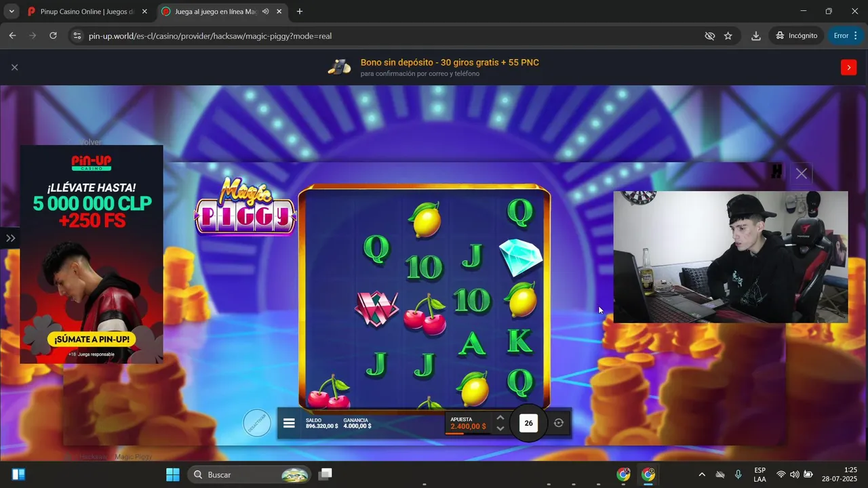The width and height of the screenshot is (868, 488).
Task: Stop autoplay on the 26 counter button
Action: pyautogui.click(x=529, y=423)
